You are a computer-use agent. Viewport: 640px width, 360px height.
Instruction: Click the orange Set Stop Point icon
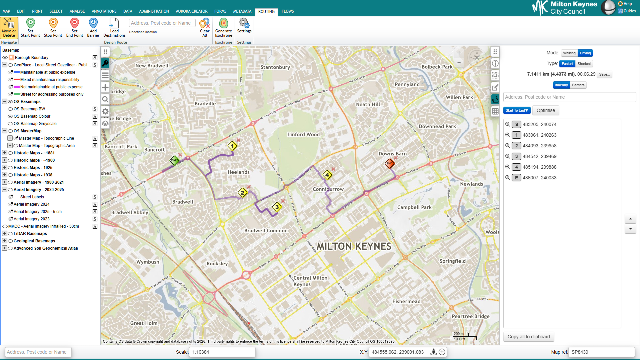pos(53,23)
